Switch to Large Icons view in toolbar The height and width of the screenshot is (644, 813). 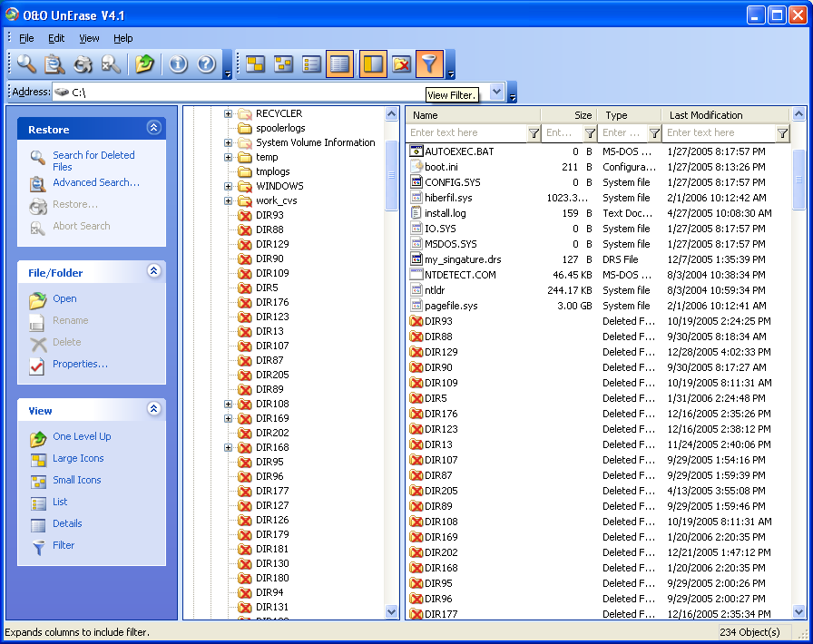pos(256,63)
